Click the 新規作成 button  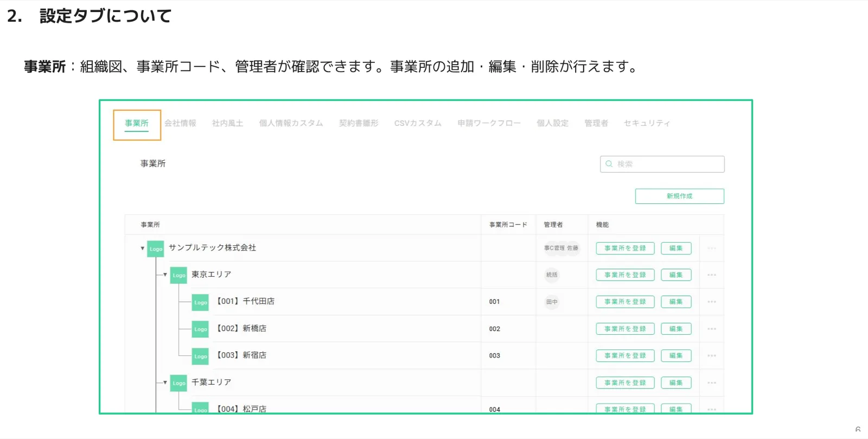tap(680, 196)
